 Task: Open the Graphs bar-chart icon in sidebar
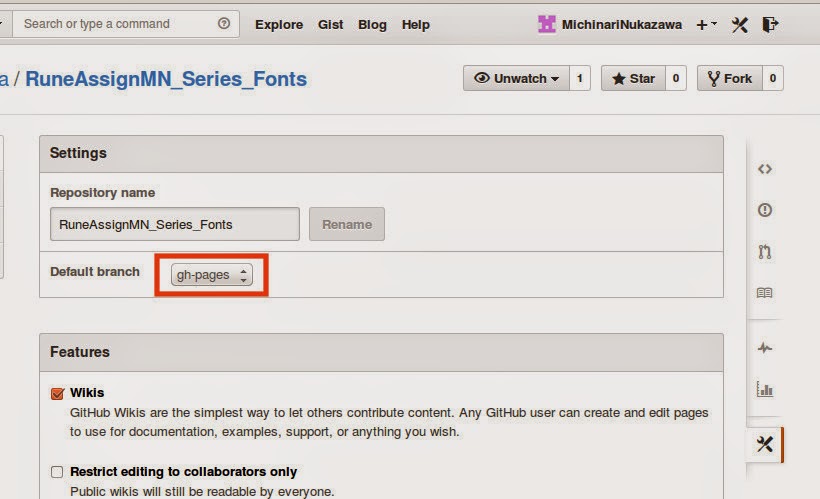pos(765,389)
